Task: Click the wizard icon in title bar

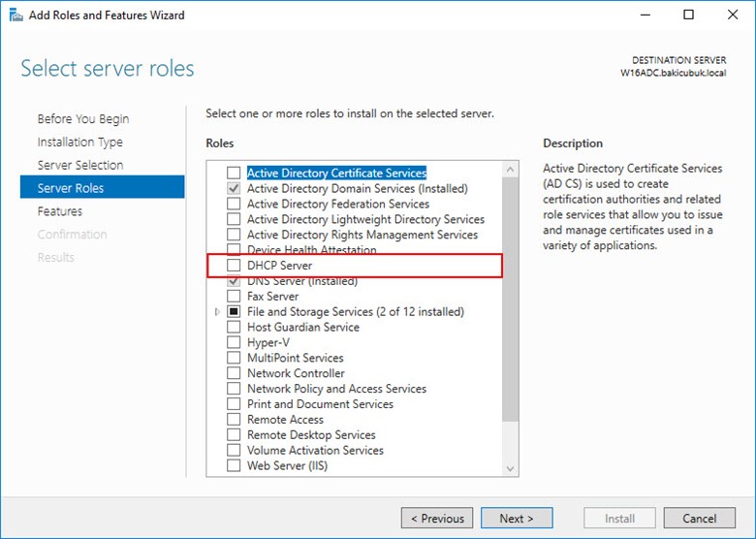Action: 16,16
